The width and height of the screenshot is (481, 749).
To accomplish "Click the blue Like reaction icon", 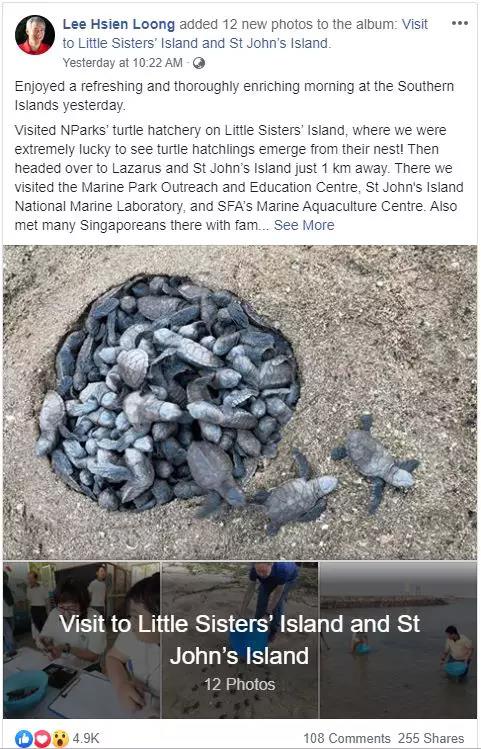I will [x=22, y=738].
